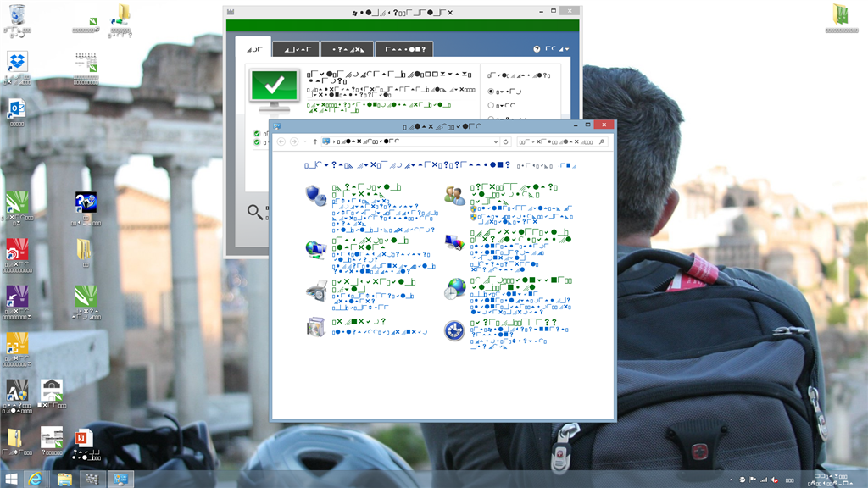Open the two-people User Accounts category icon
Viewport: 868px width, 488px height.
pos(454,196)
